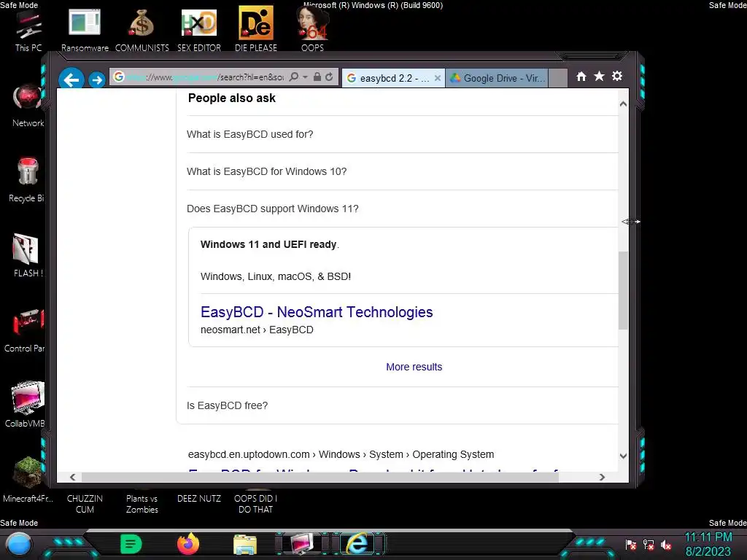Viewport: 747px width, 560px height.
Task: Open browser Tools gear icon
Action: click(617, 76)
